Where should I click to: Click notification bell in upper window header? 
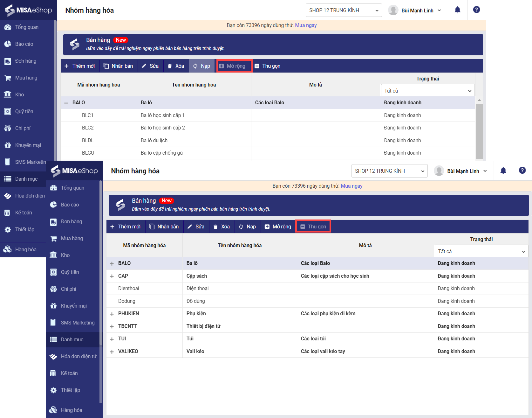coord(457,10)
